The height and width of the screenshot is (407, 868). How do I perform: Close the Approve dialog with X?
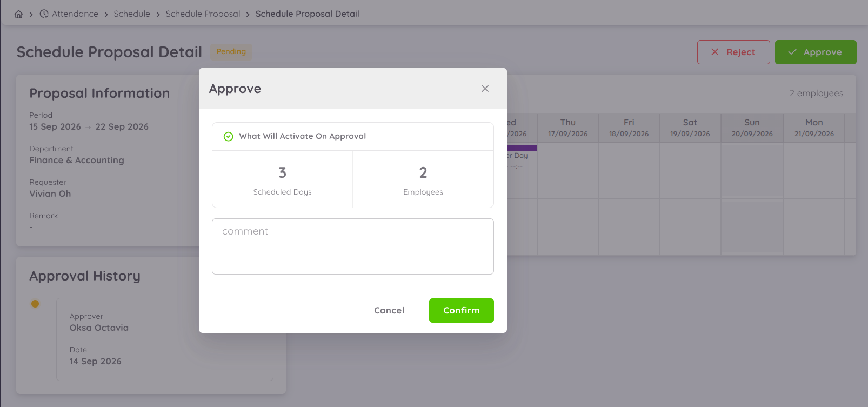[x=485, y=89]
